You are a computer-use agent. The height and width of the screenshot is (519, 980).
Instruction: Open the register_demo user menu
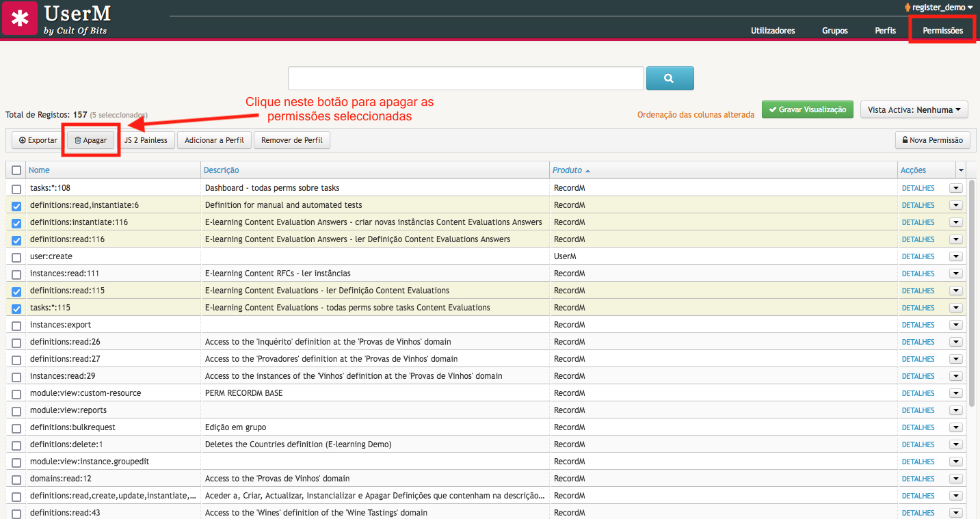(938, 8)
